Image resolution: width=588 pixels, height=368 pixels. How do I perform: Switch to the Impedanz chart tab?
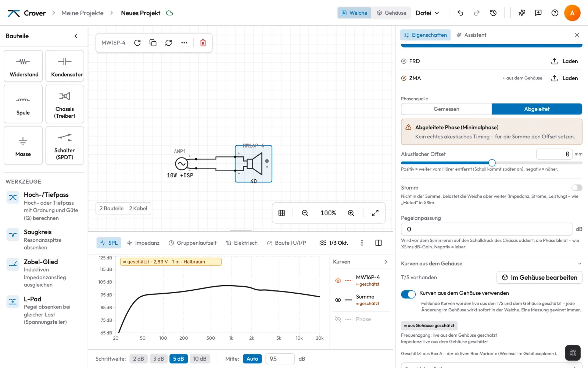(143, 243)
